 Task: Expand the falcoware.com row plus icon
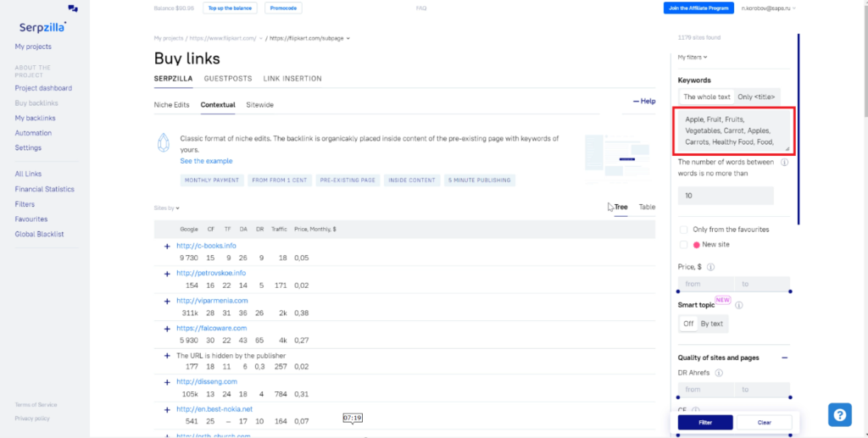click(x=167, y=329)
